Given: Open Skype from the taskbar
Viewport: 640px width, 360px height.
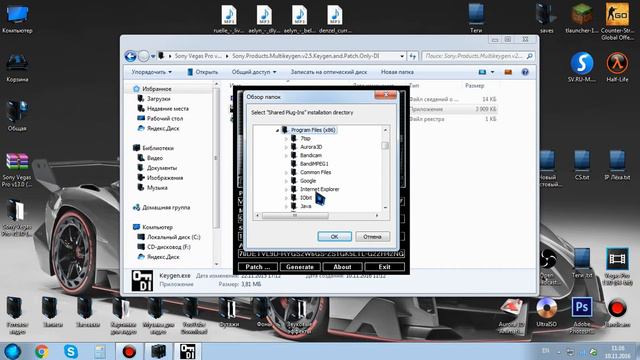Looking at the screenshot, I should pyautogui.click(x=71, y=351).
